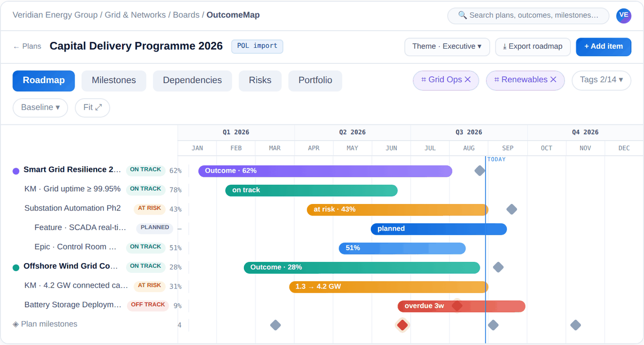Click the orange at risk 43% bar
This screenshot has height=345, width=644.
[397, 209]
